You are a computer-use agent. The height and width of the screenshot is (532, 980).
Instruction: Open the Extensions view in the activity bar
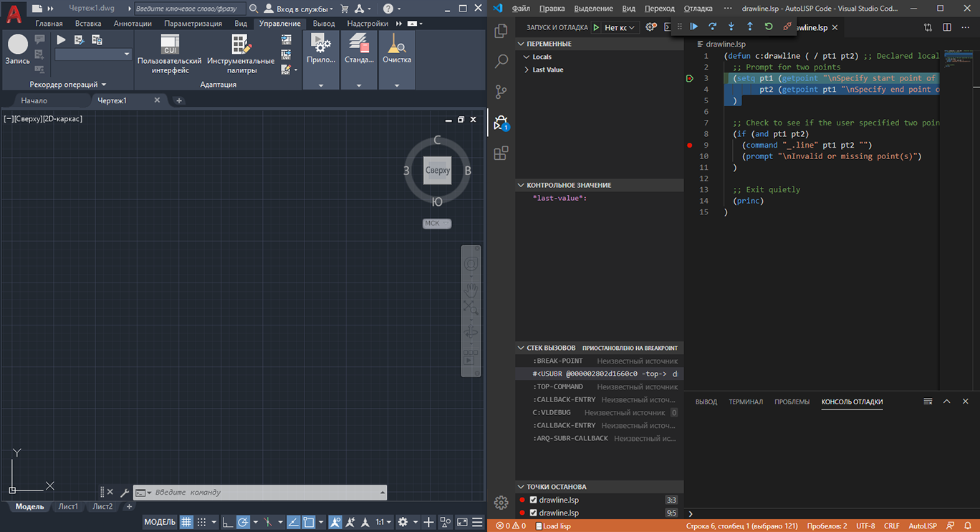click(x=501, y=153)
